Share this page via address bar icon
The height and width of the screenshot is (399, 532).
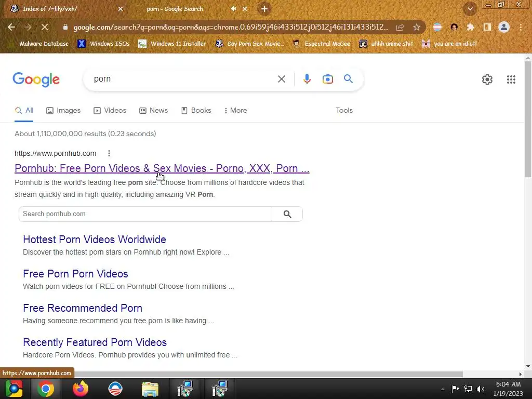[400, 27]
